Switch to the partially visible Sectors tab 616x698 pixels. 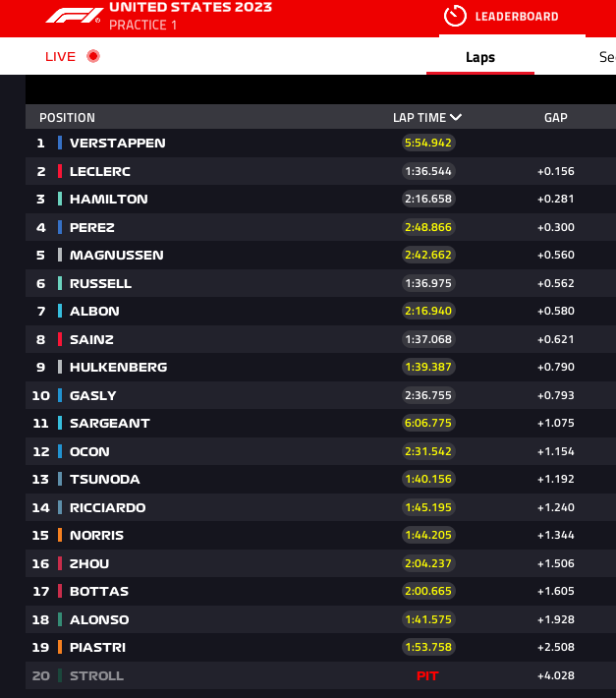pyautogui.click(x=607, y=57)
